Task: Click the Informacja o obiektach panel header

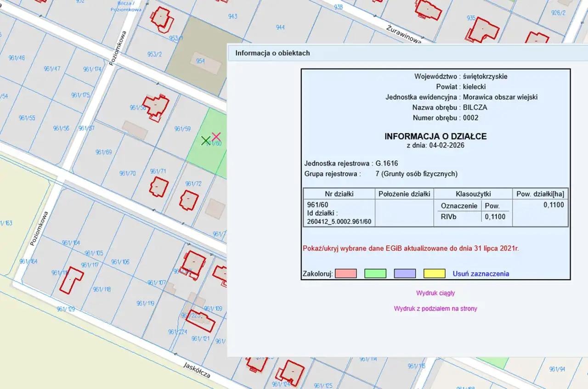Action: pyautogui.click(x=272, y=53)
